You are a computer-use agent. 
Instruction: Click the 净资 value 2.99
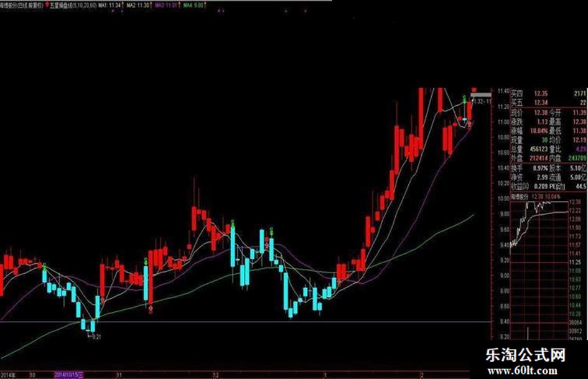point(542,177)
